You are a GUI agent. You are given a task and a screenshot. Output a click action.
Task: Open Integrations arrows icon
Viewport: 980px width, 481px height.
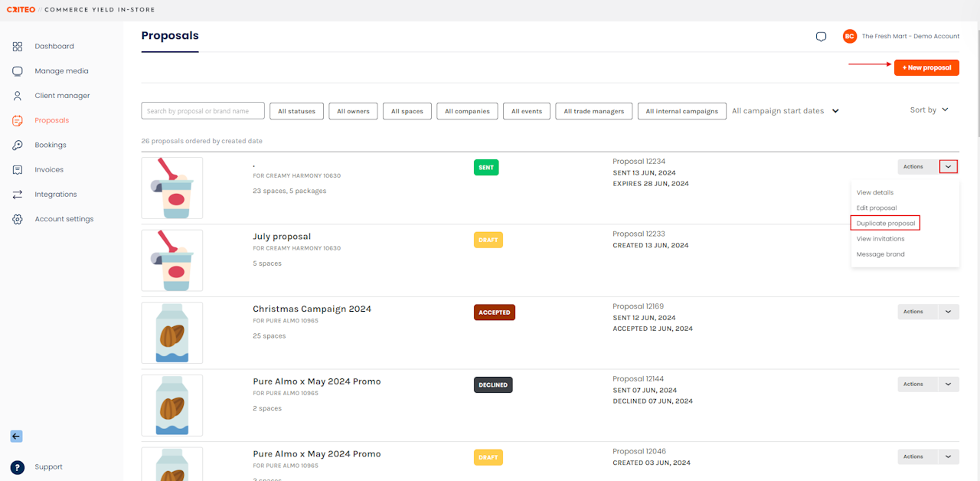(x=18, y=195)
